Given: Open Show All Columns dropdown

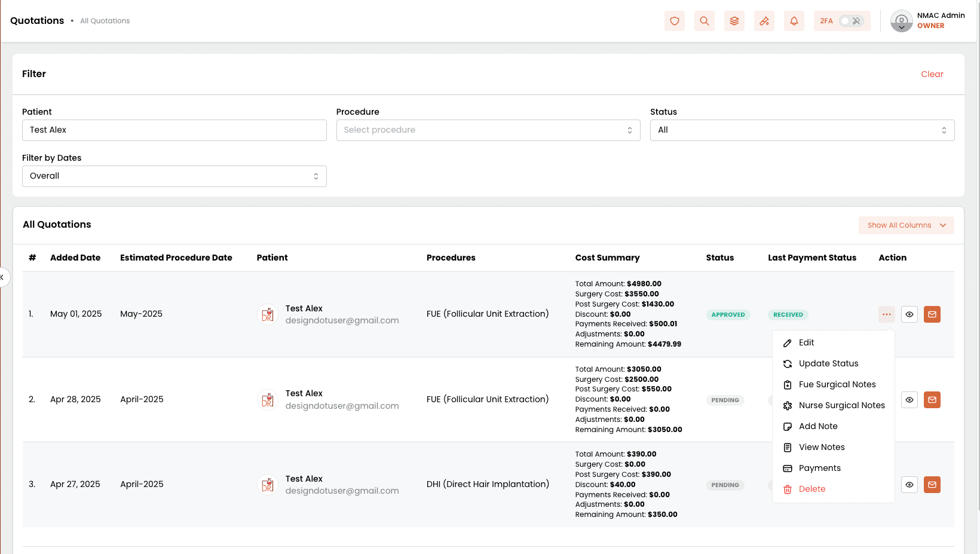Looking at the screenshot, I should coord(906,225).
